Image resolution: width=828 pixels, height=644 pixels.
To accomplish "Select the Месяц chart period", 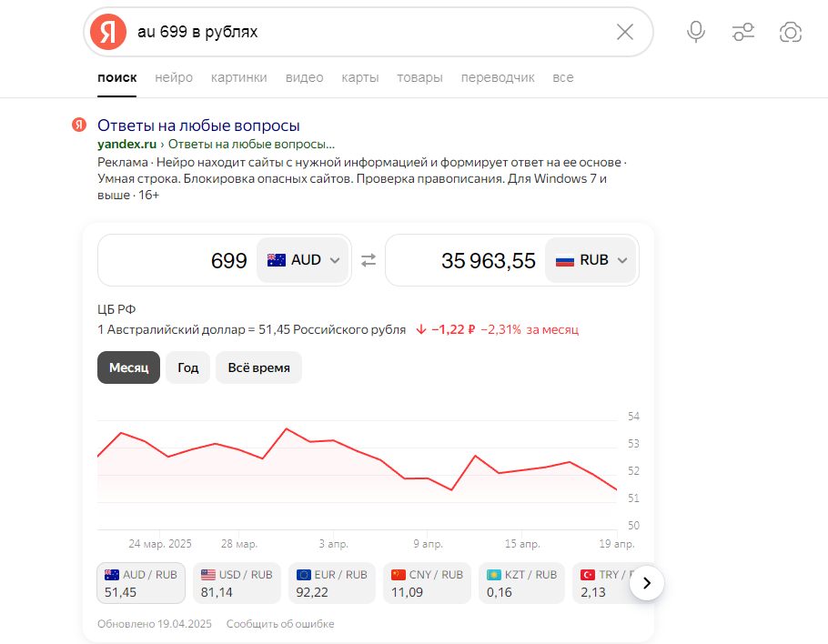I will tap(129, 367).
